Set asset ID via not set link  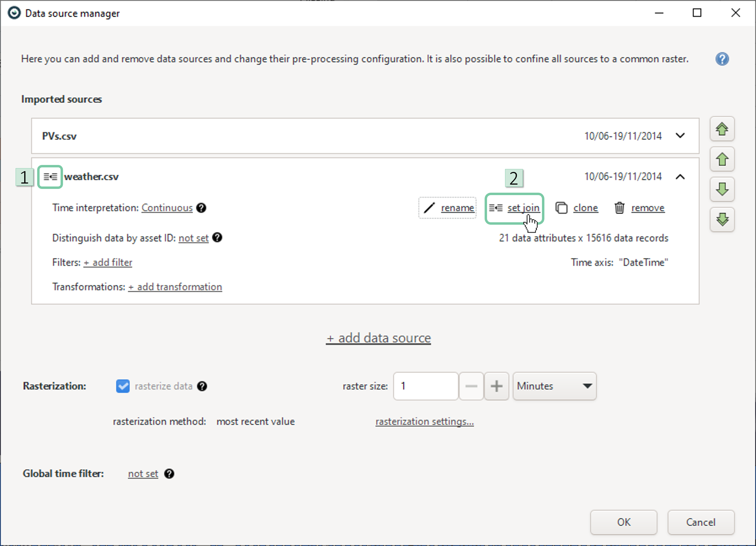coord(194,238)
